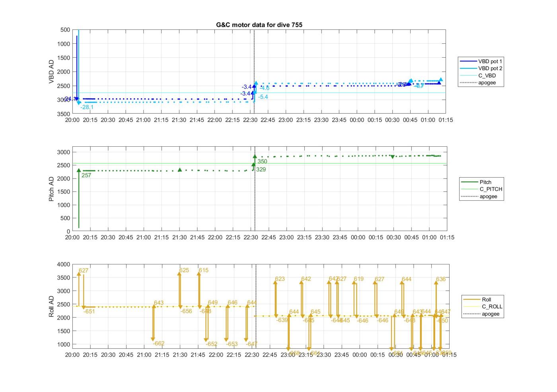Click the '-653' roll data label
Screen dimensions: 557x392
click(232, 344)
